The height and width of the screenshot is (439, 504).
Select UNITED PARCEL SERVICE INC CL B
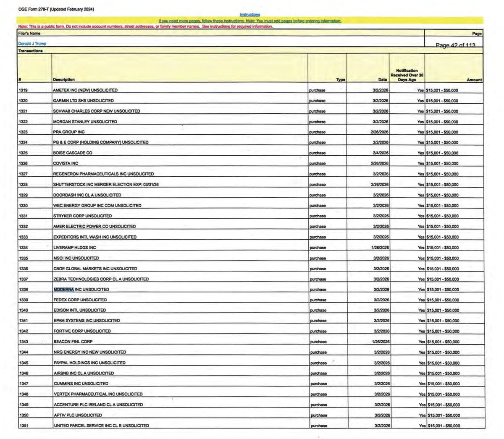[101, 426]
